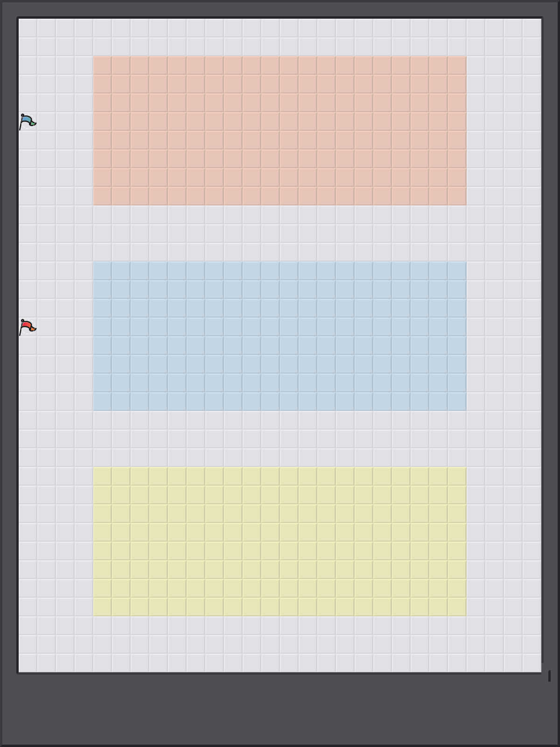Click the grid's bottom-left corner tile
The width and height of the screenshot is (560, 747).
click(x=28, y=663)
